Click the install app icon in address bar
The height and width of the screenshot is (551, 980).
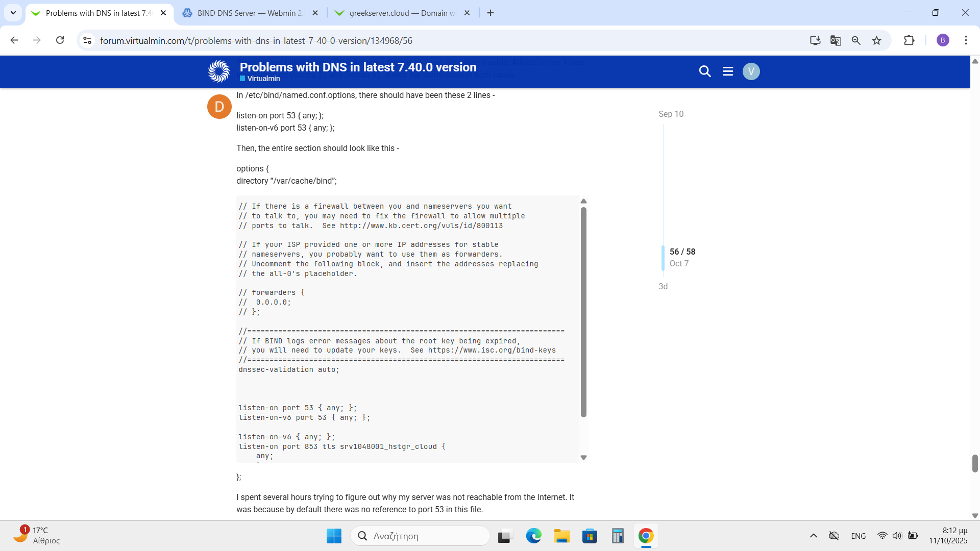pyautogui.click(x=815, y=40)
